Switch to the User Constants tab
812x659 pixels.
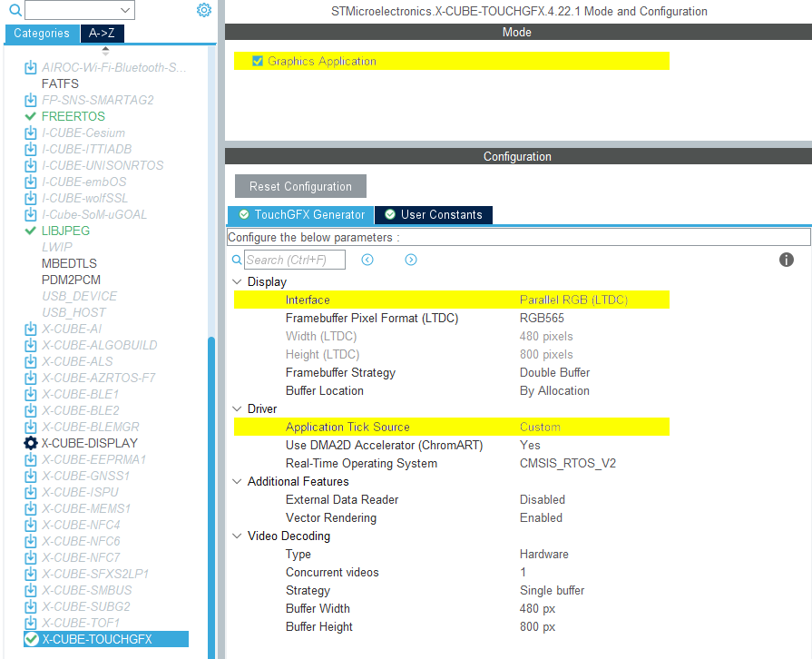point(433,215)
